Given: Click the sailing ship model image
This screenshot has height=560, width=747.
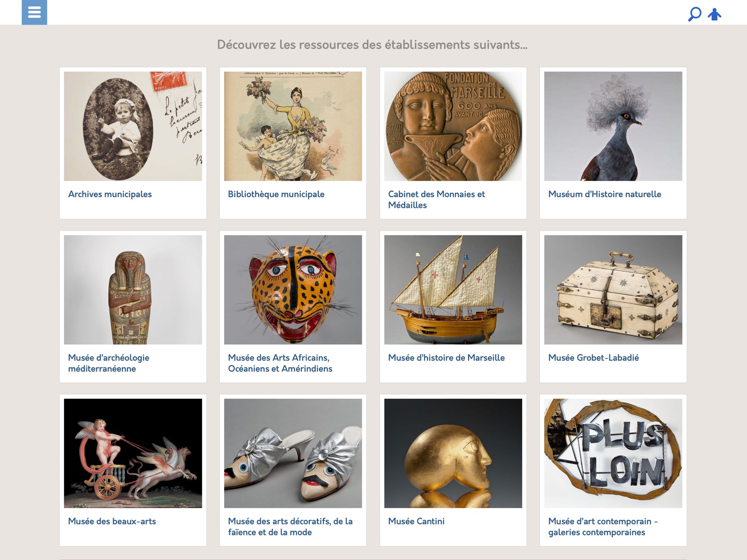Looking at the screenshot, I should 453,290.
